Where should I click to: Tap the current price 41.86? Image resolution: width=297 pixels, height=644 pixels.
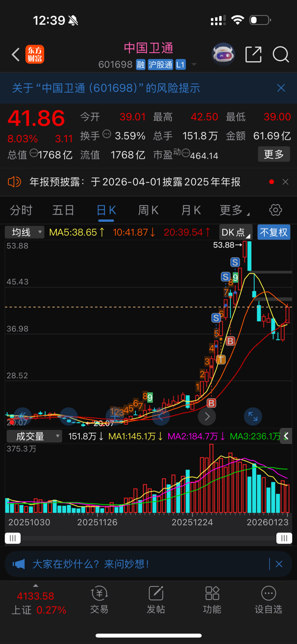(x=36, y=118)
